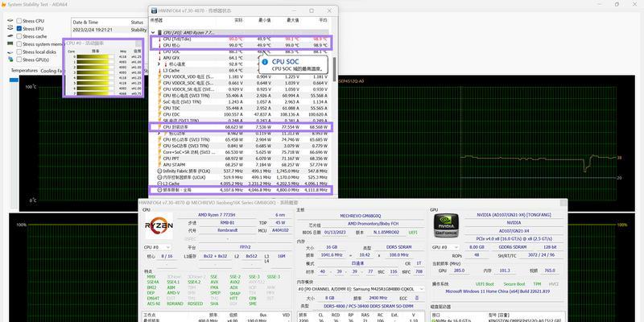This screenshot has height=322, width=644.
Task: Click the lightning icon beside SoC 电流 (SVI3 TFN)
Action: pyautogui.click(x=159, y=102)
